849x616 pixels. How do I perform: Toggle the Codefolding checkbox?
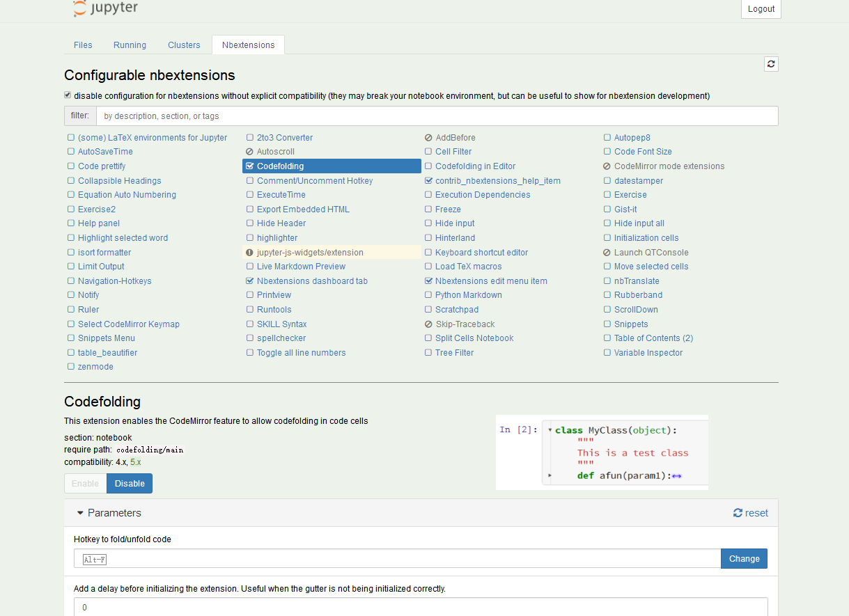pyautogui.click(x=250, y=166)
